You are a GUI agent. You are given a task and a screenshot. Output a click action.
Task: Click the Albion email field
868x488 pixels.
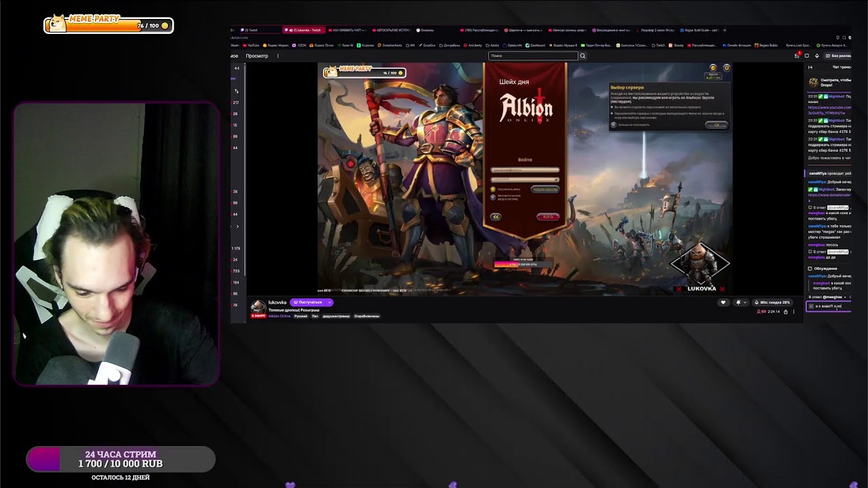pos(525,170)
